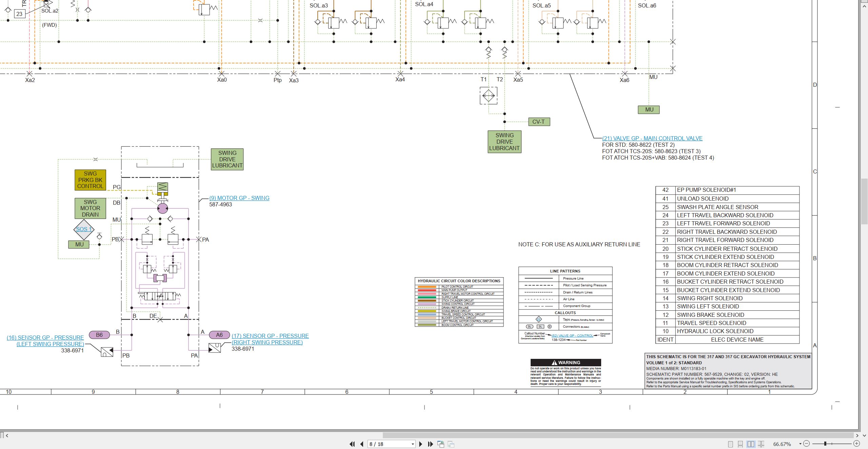868x449 pixels.
Task: Click the zoom in plus icon
Action: pos(856,444)
